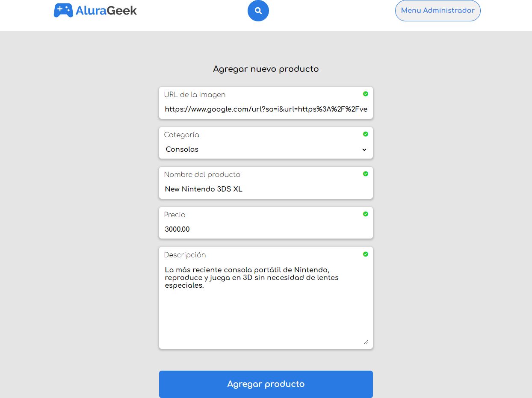Image resolution: width=532 pixels, height=398 pixels.
Task: Click the Agregar nuevo producto heading
Action: (266, 69)
